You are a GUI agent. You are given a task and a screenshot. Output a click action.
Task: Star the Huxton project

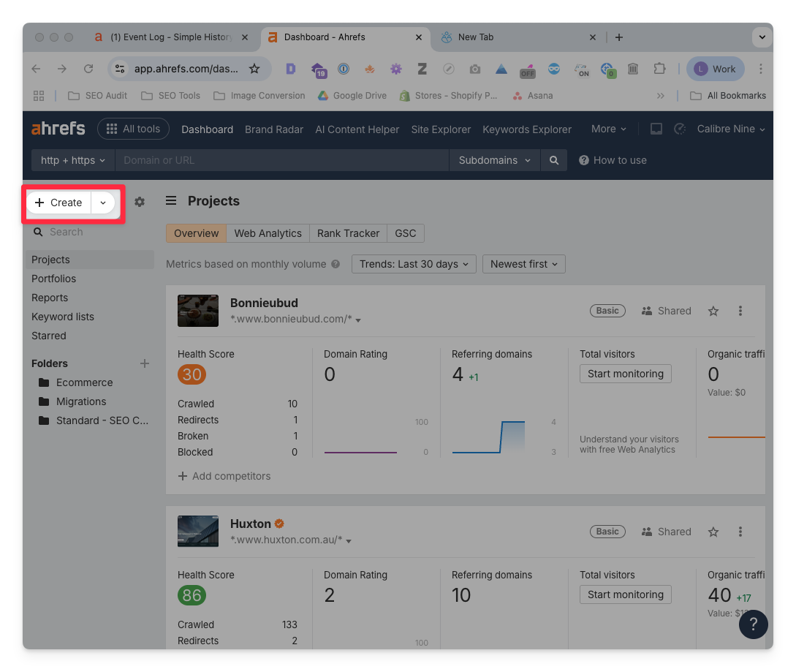click(713, 532)
